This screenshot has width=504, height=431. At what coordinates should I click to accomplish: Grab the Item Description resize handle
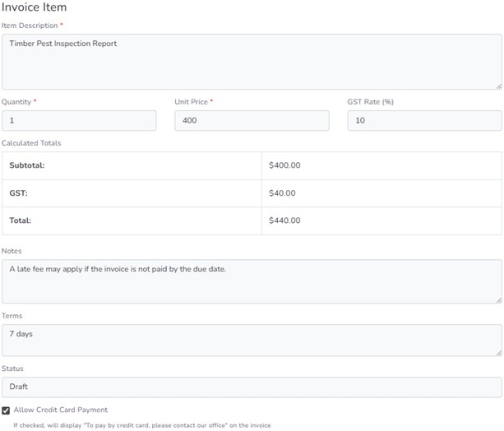point(498,86)
